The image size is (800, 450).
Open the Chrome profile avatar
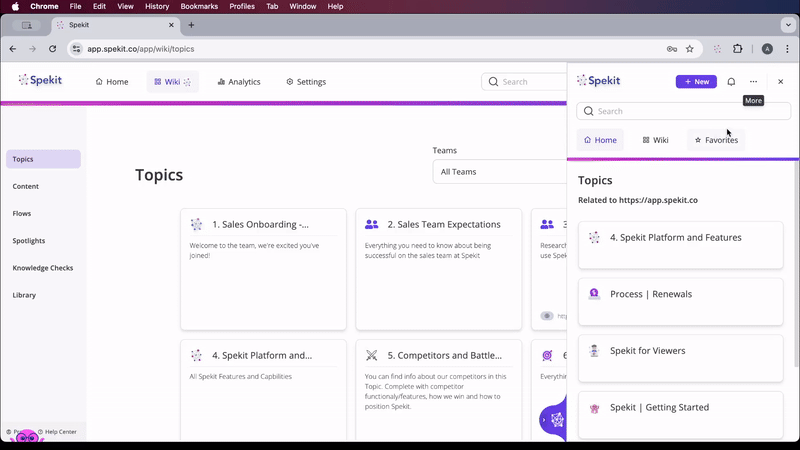767,49
